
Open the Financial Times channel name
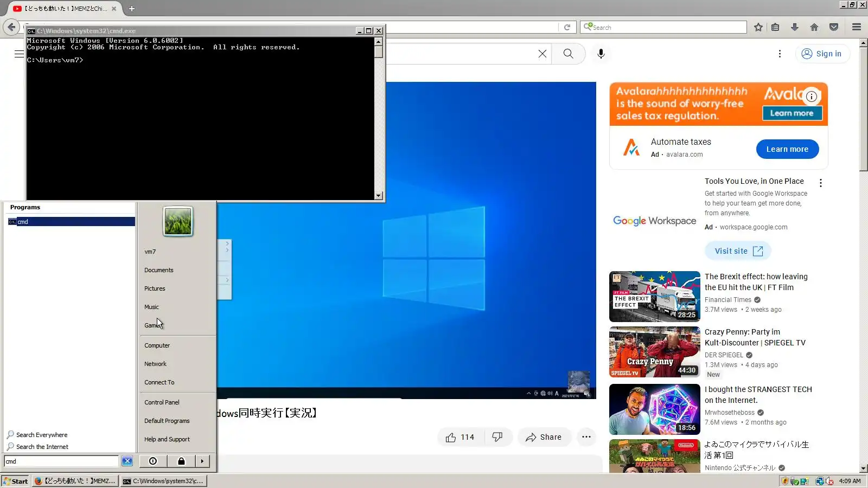[x=728, y=300]
